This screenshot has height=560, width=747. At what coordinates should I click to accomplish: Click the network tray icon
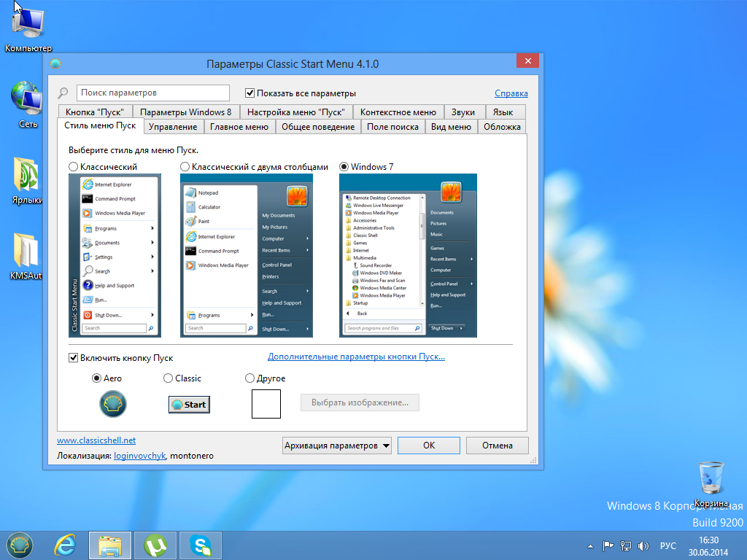pyautogui.click(x=625, y=545)
